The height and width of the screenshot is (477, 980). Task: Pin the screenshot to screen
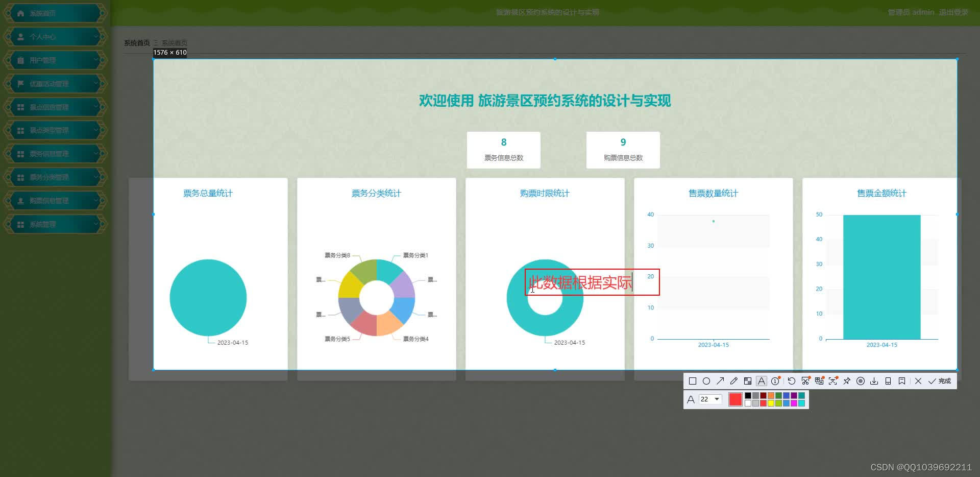tap(847, 381)
